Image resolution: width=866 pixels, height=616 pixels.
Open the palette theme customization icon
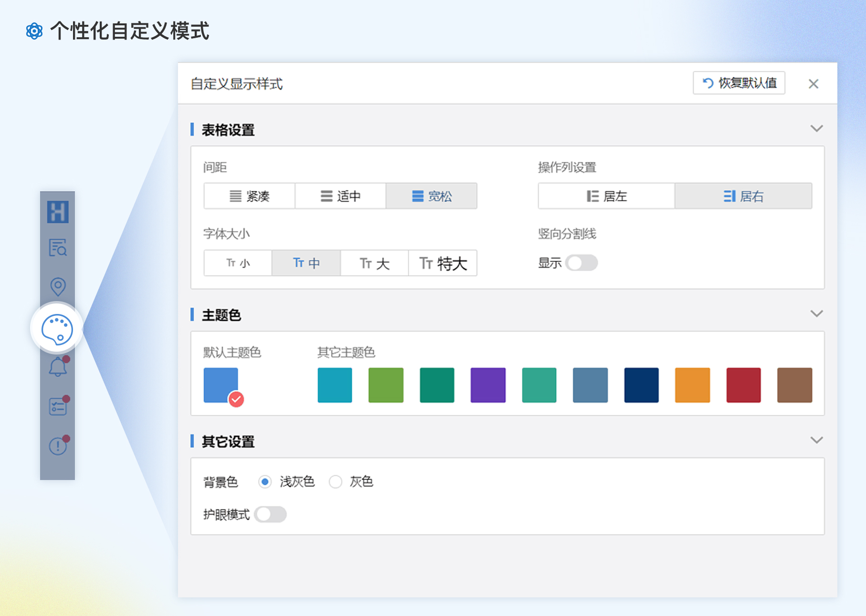tap(57, 329)
